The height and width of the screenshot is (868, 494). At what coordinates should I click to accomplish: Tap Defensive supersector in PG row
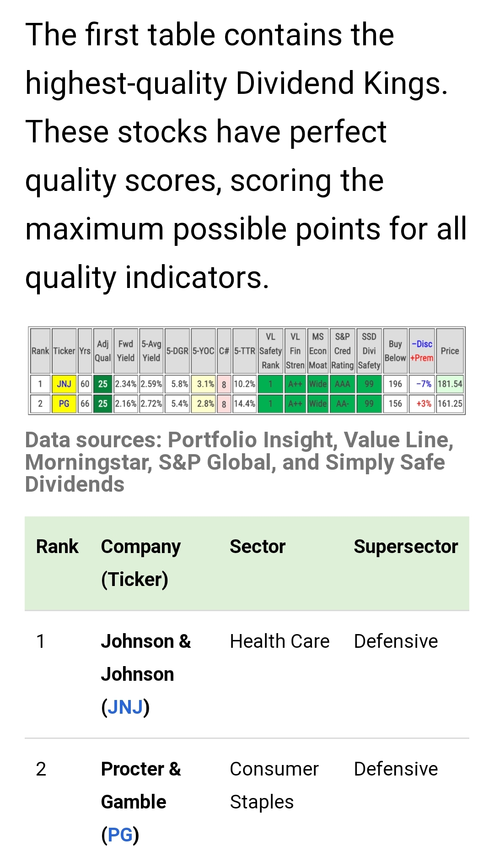tap(396, 769)
